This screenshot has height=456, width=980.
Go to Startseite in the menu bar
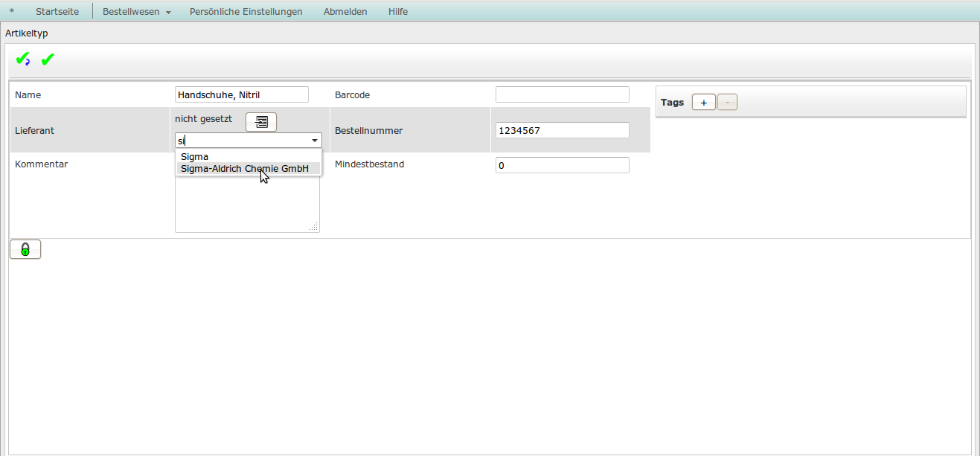click(x=57, y=11)
